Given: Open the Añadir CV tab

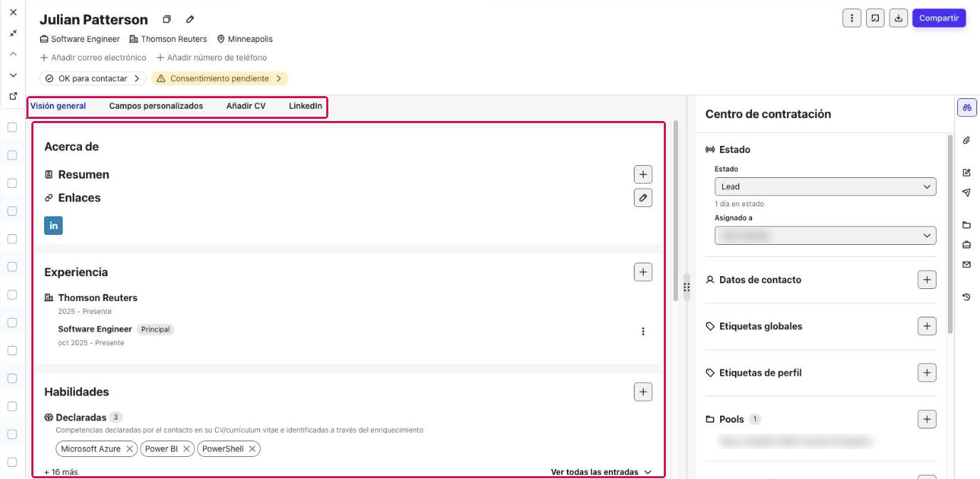Looking at the screenshot, I should (x=246, y=106).
